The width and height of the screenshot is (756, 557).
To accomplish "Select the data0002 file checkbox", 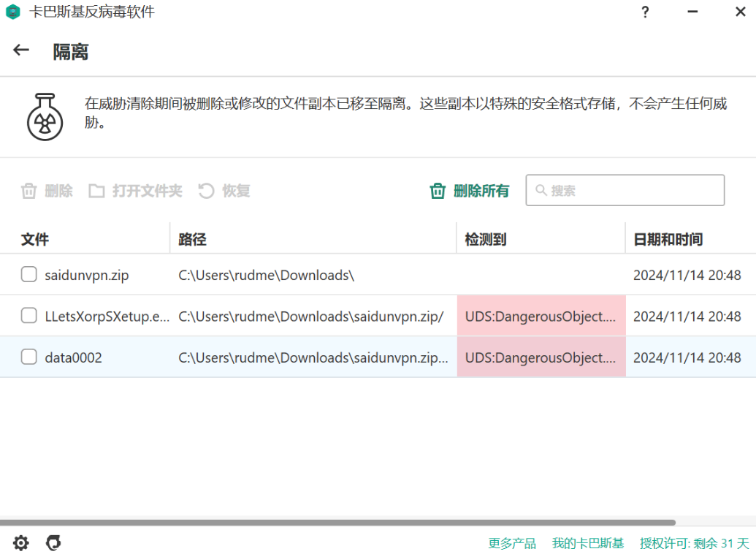I will click(x=29, y=357).
